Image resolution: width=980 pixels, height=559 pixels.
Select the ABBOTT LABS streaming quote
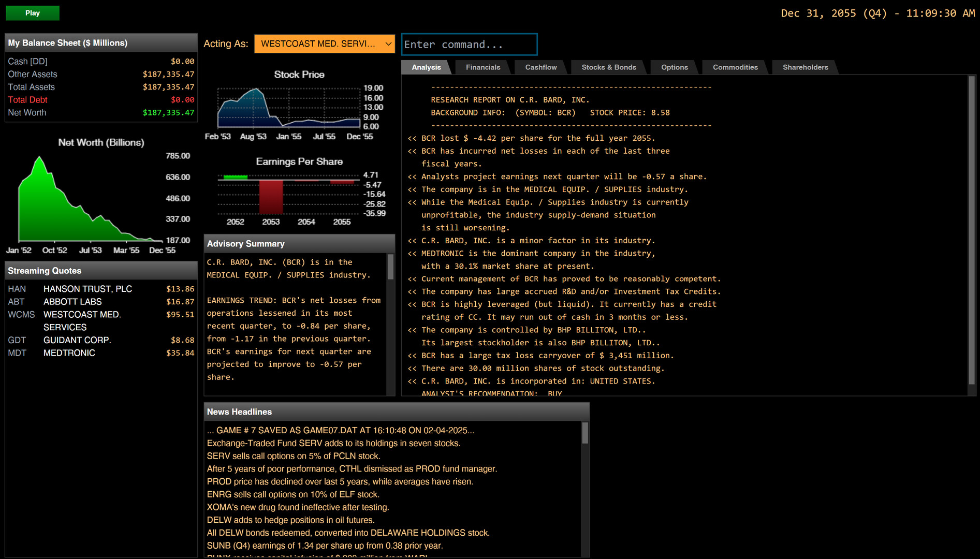(101, 302)
